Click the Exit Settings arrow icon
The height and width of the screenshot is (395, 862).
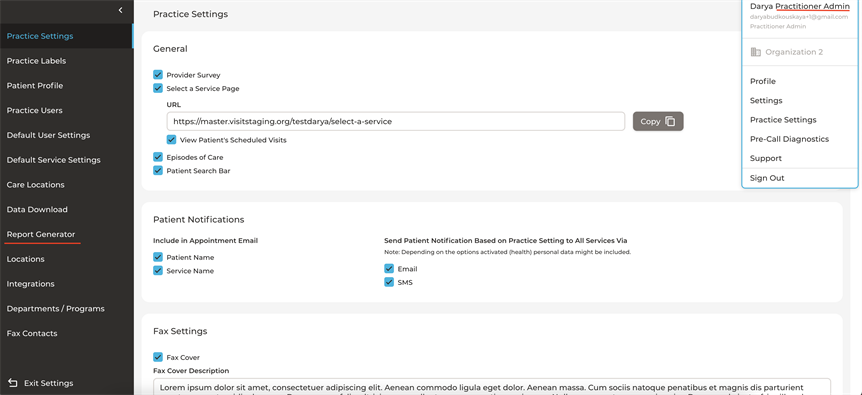click(x=13, y=383)
